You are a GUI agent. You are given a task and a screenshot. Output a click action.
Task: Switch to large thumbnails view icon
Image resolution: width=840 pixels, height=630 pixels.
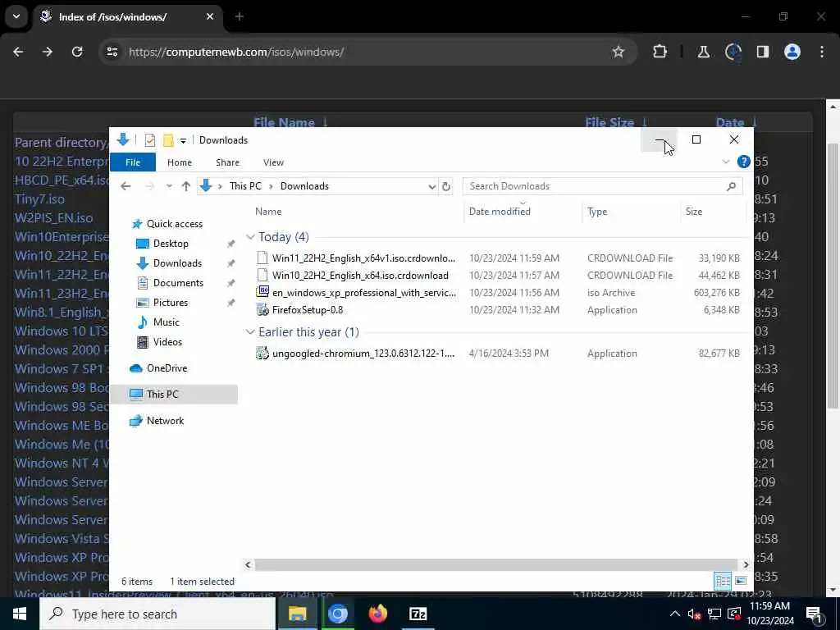tap(741, 581)
